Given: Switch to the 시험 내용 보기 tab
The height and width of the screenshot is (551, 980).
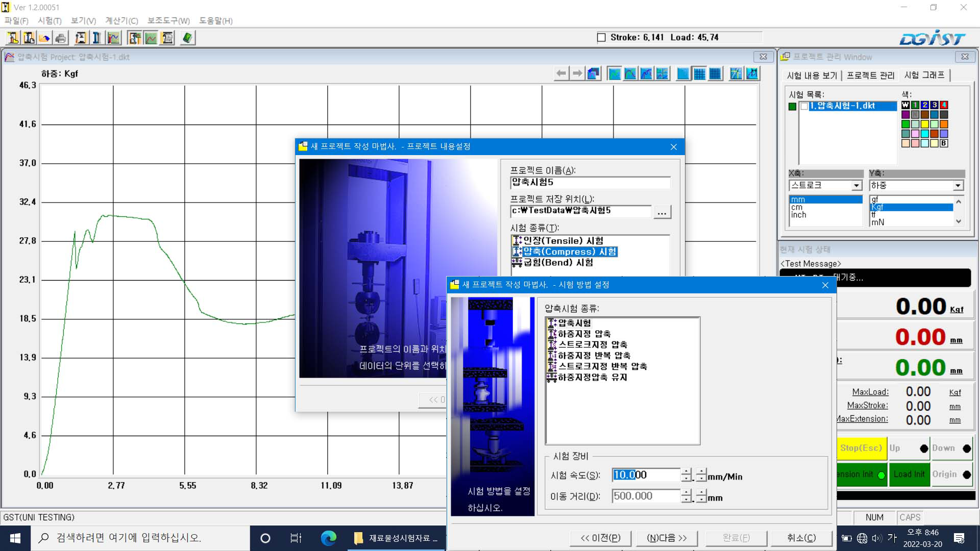Looking at the screenshot, I should [812, 76].
